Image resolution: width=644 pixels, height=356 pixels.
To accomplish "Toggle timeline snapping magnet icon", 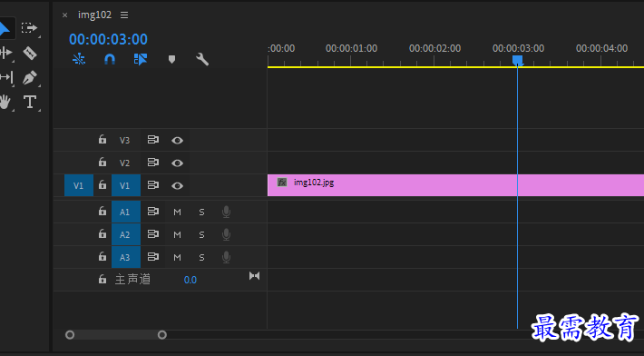I will coord(110,60).
